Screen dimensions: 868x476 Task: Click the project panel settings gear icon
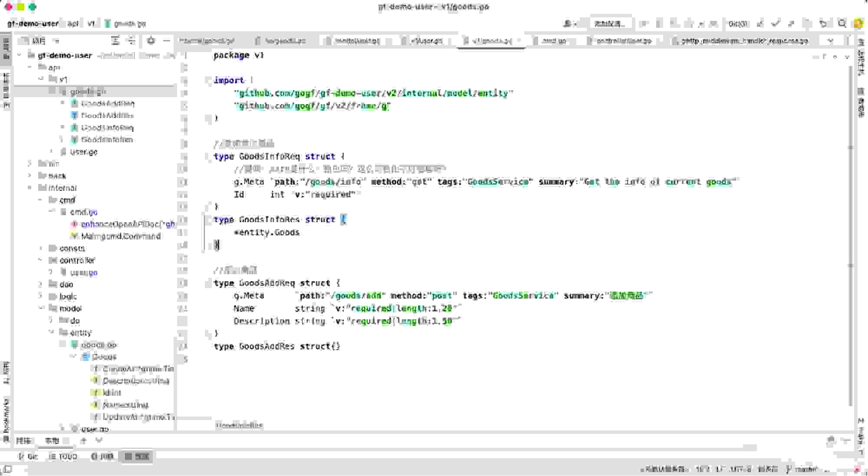click(151, 40)
